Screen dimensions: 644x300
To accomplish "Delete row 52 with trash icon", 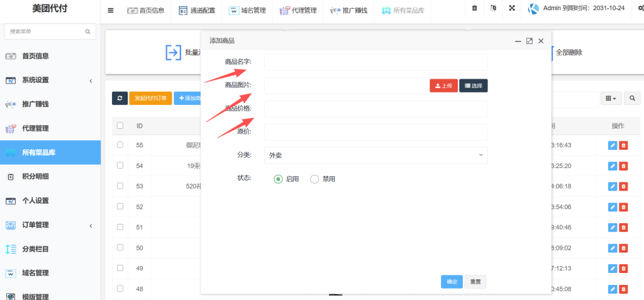I will (x=623, y=207).
